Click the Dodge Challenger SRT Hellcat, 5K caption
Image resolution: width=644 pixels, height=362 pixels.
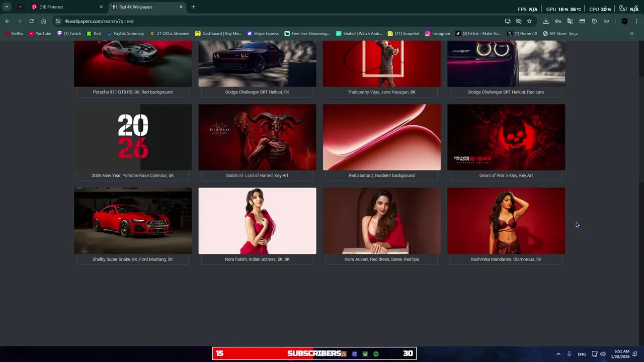[257, 92]
